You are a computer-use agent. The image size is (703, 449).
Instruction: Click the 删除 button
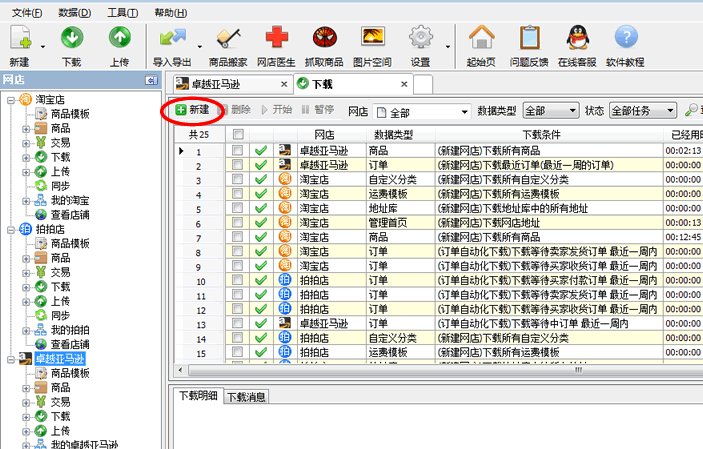tap(236, 109)
